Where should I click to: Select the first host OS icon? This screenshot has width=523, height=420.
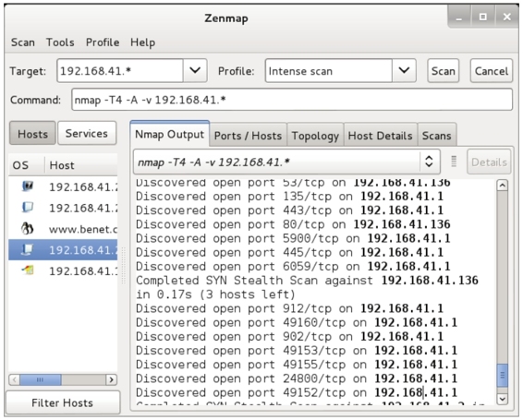pos(28,186)
